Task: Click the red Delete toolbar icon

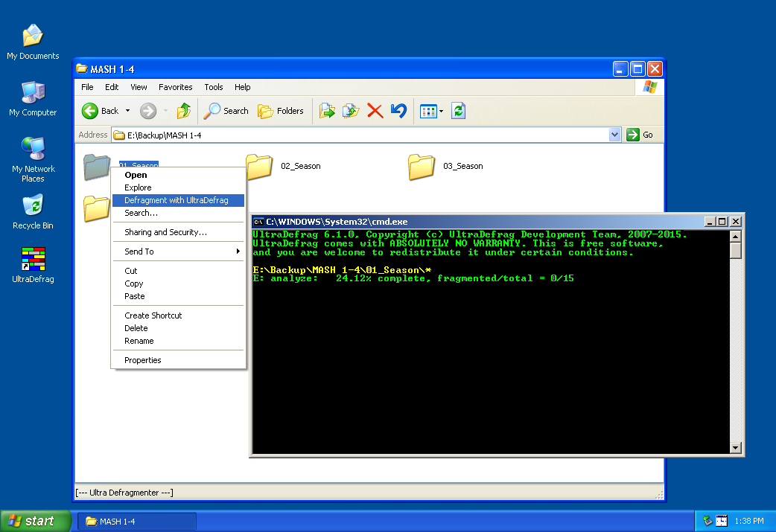Action: [375, 111]
